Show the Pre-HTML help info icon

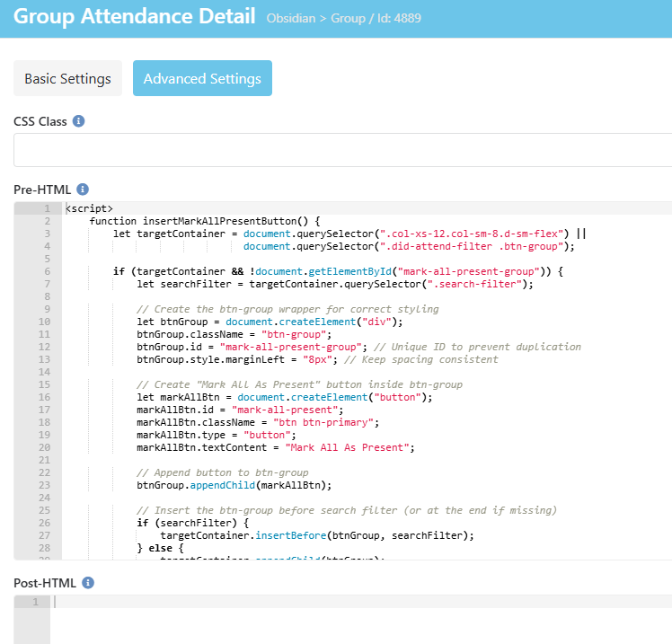(83, 189)
